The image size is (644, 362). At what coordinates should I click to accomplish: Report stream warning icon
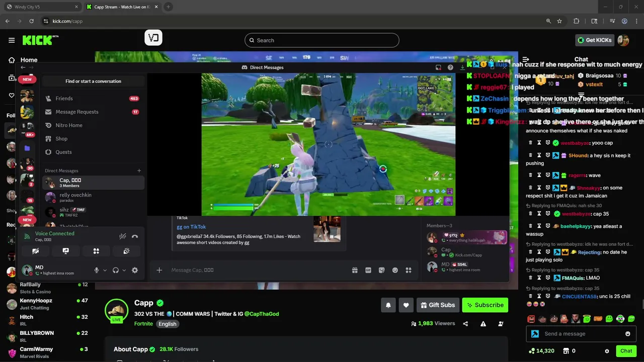(x=483, y=324)
